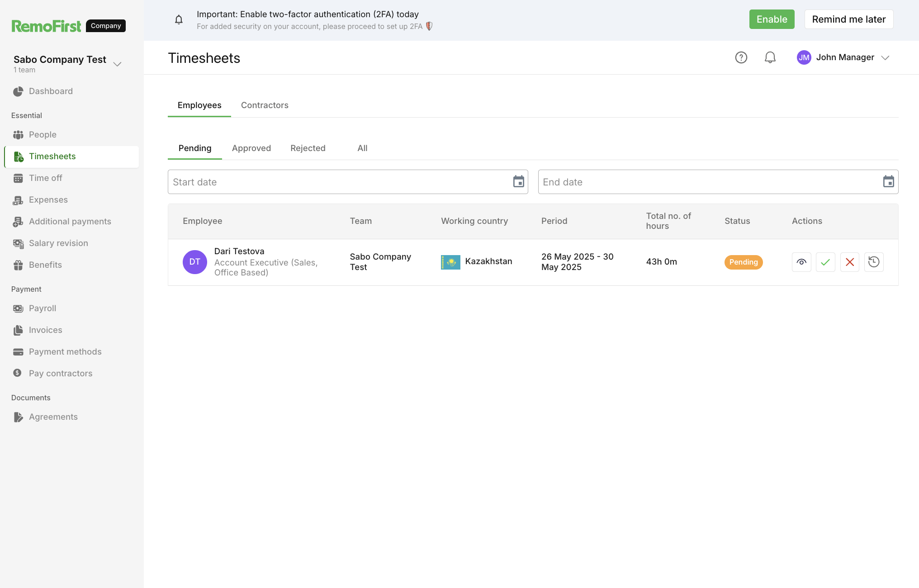The width and height of the screenshot is (919, 588).
Task: Reject timesheet with red X icon
Action: (x=850, y=262)
